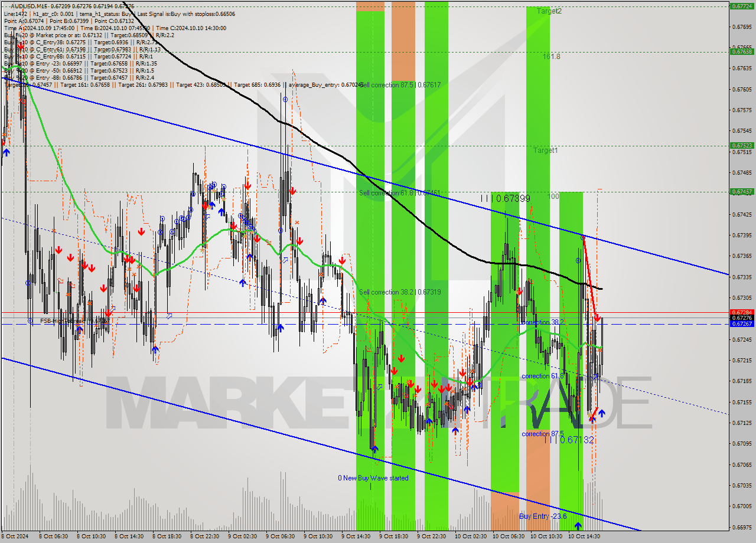The width and height of the screenshot is (756, 543).
Task: Click the '10 Oct 06:30' time axis label
Action: [508, 537]
